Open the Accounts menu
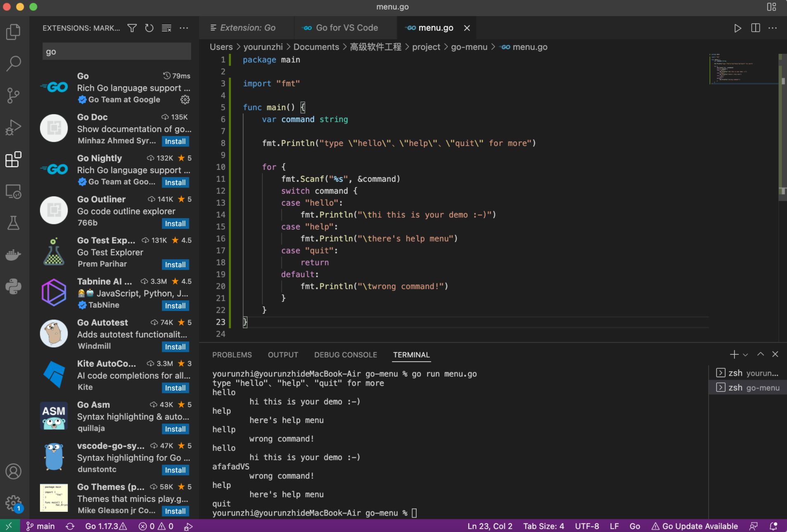 (14, 471)
